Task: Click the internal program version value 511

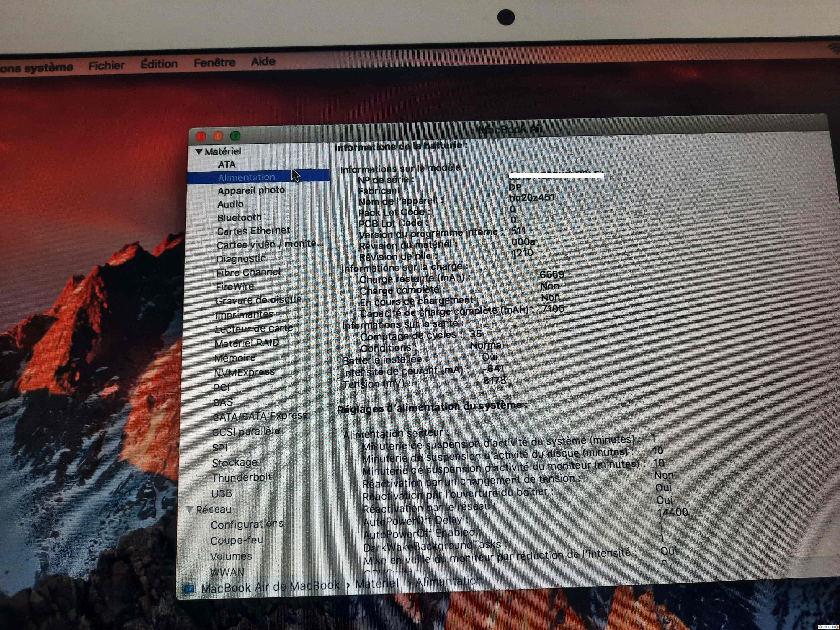Action: pyautogui.click(x=518, y=231)
